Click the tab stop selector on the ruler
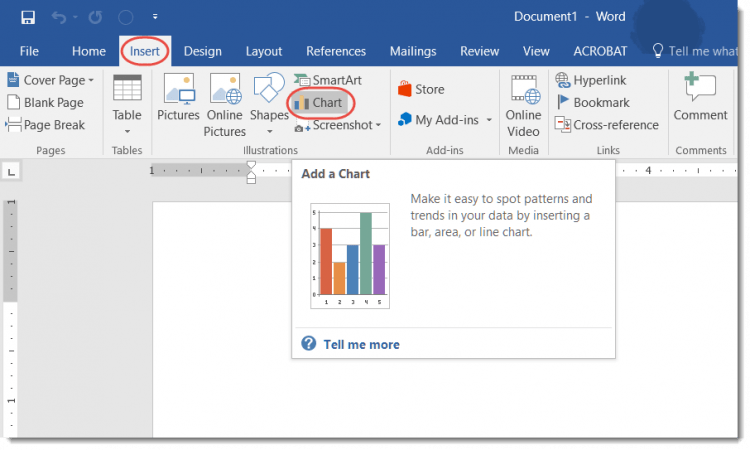Screen dimensions: 750x450 click(11, 172)
